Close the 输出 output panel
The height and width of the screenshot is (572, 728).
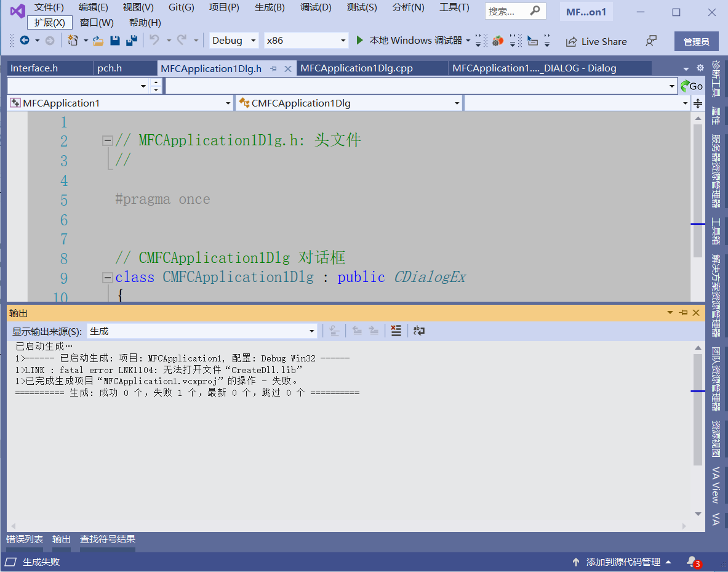(696, 313)
